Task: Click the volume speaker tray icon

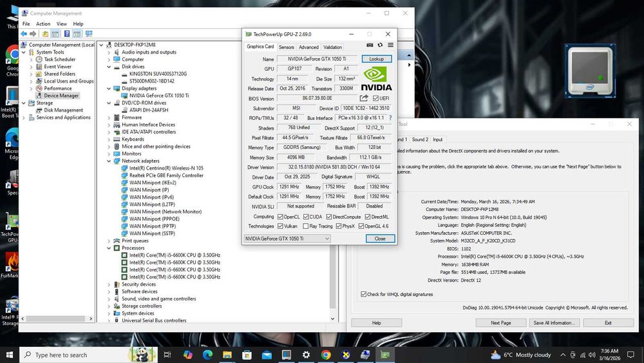Action: [592, 355]
